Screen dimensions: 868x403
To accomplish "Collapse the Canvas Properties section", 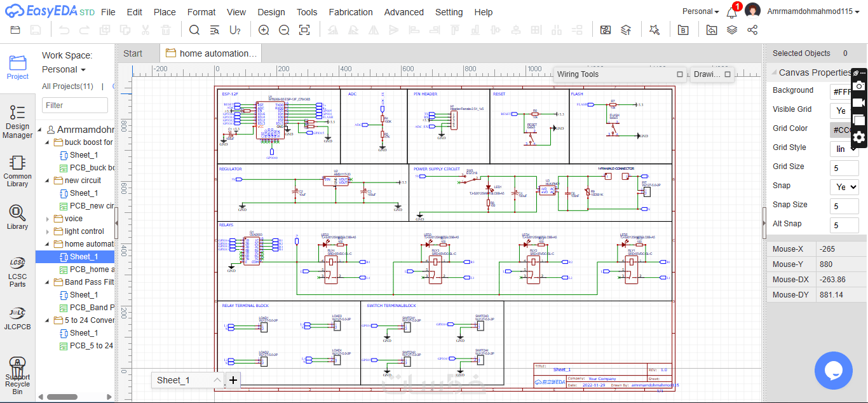I will (x=773, y=72).
